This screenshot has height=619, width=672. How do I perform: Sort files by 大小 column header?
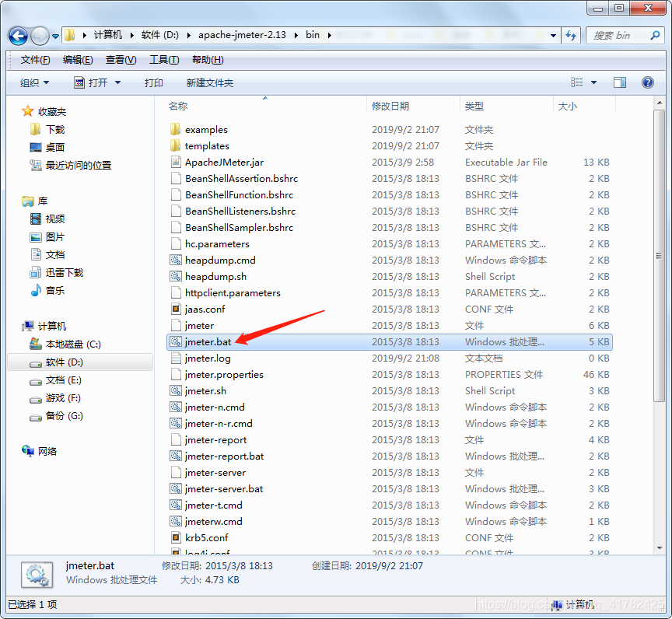click(567, 106)
